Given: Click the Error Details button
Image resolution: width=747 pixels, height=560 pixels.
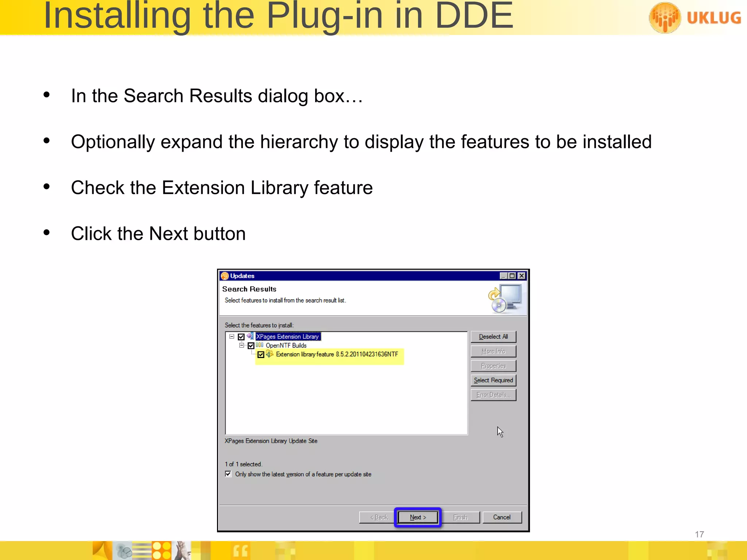Looking at the screenshot, I should pyautogui.click(x=494, y=395).
